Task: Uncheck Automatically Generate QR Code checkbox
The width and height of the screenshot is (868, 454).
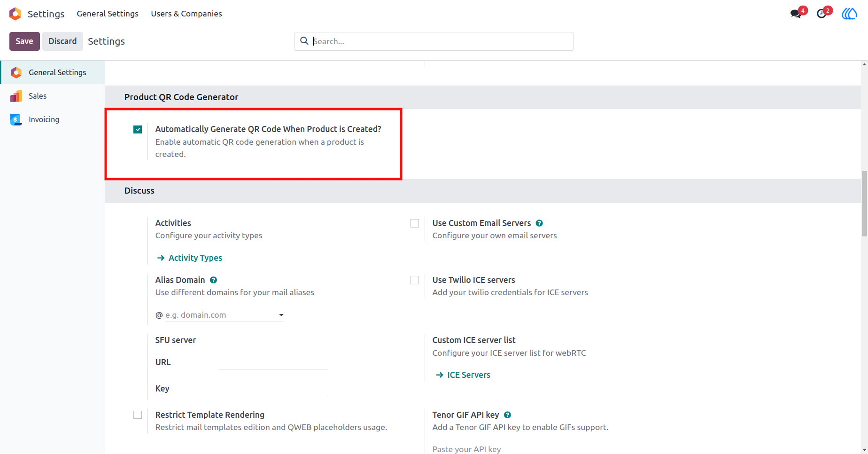Action: coord(138,129)
